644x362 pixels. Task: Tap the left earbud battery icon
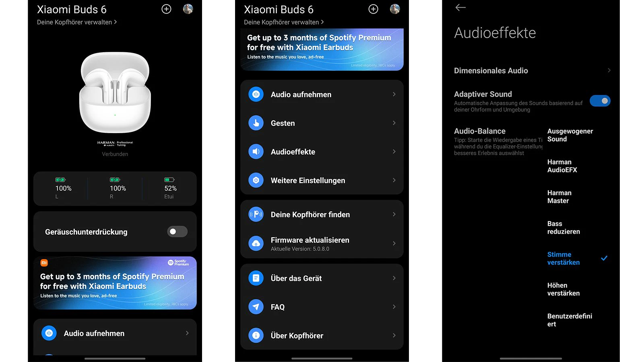point(60,180)
